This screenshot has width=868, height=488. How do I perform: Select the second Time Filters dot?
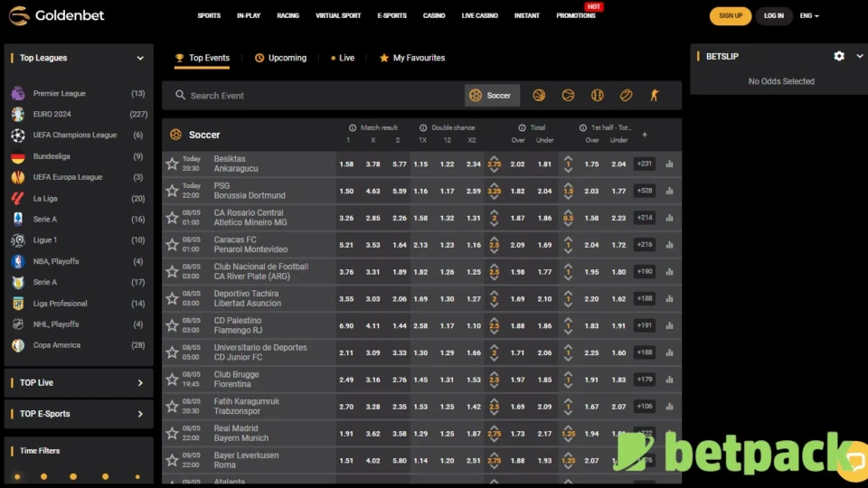coord(43,477)
